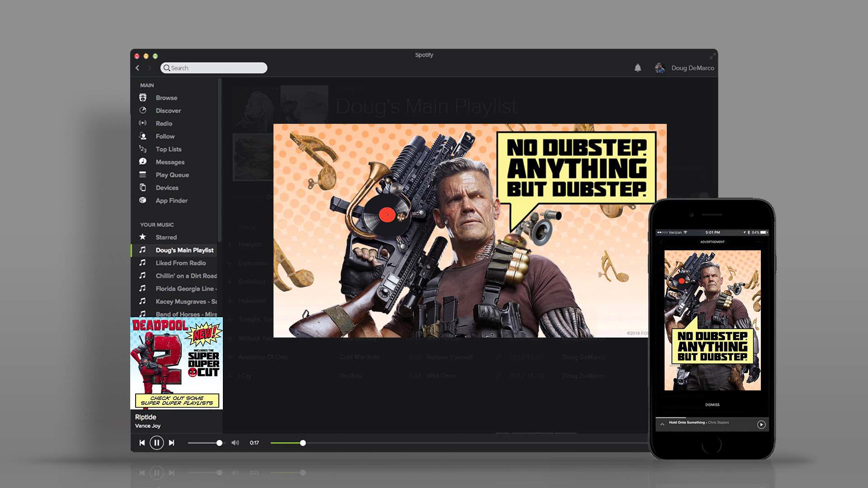Click the volume slider handle
868x488 pixels.
219,443
